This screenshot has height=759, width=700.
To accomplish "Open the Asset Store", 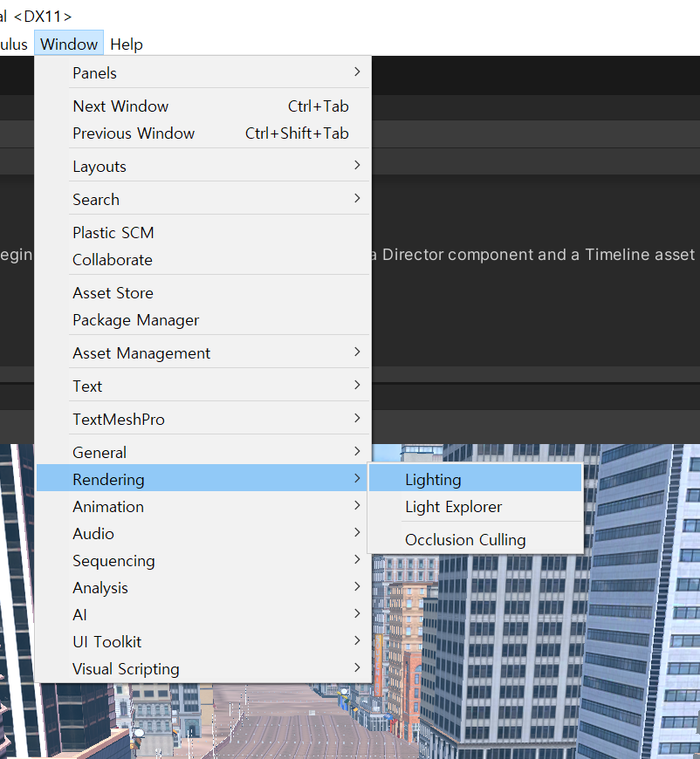I will pos(203,292).
